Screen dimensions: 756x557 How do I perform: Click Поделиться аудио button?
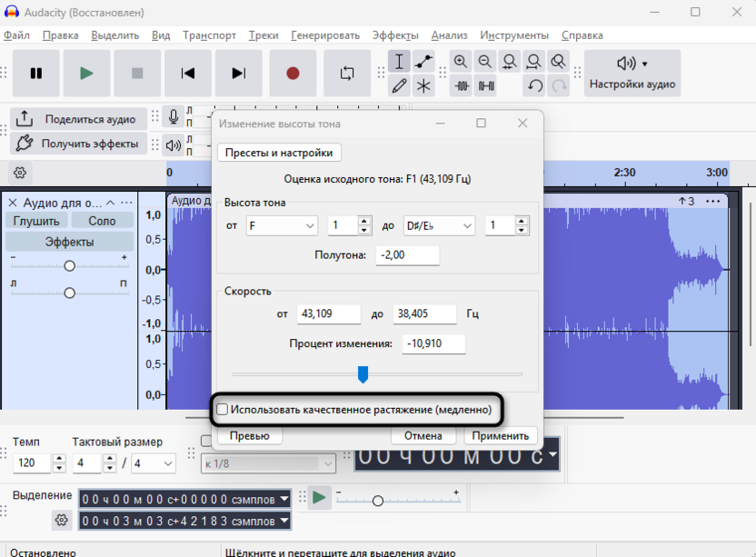coord(78,119)
